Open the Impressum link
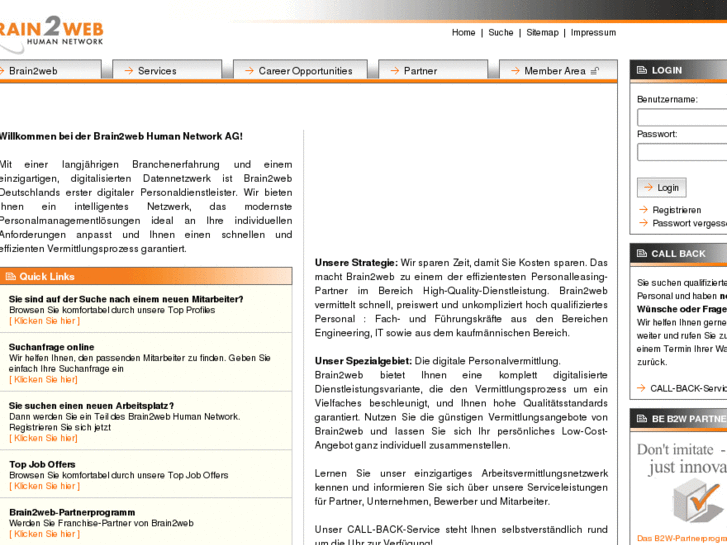This screenshot has width=727, height=545. tap(593, 32)
